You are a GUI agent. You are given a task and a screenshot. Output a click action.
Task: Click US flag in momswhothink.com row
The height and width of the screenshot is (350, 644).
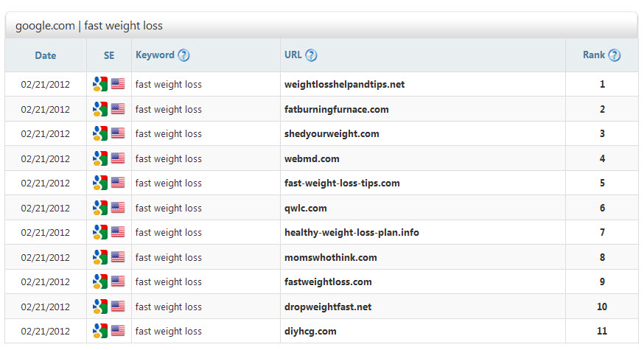[118, 257]
